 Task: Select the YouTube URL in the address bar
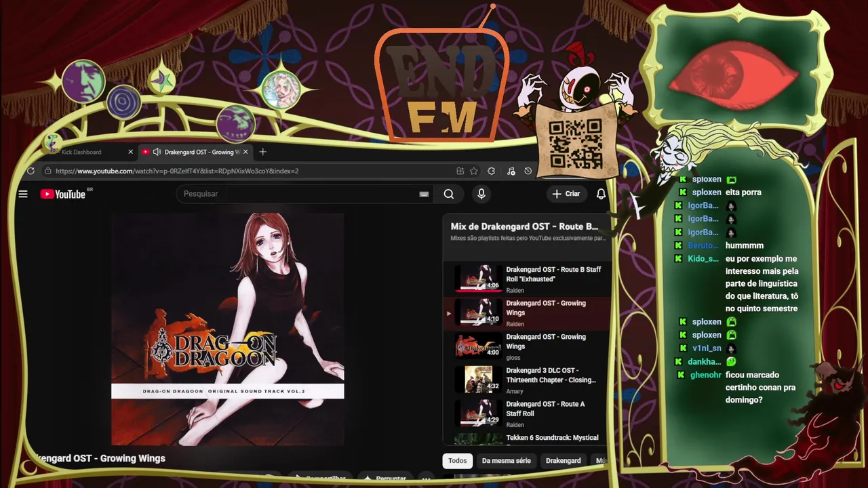pyautogui.click(x=177, y=171)
